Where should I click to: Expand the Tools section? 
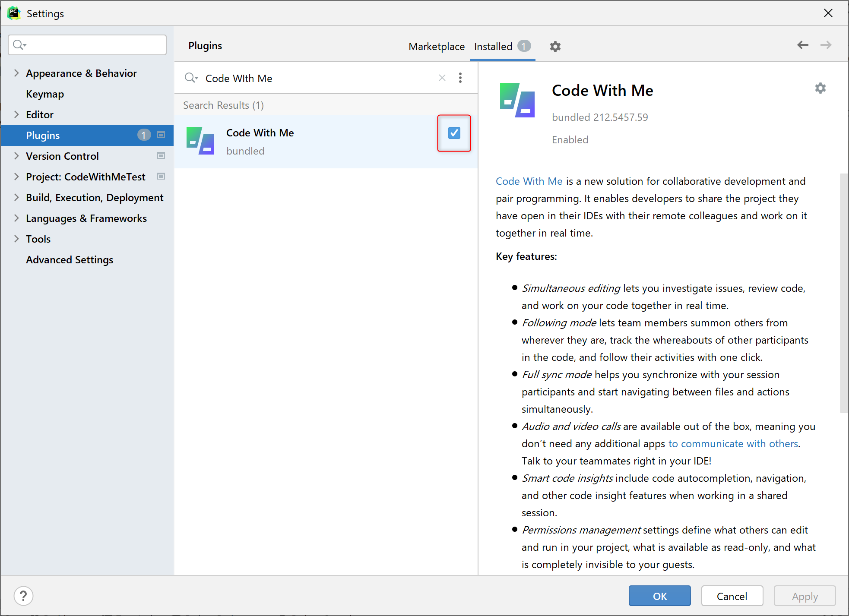point(16,239)
